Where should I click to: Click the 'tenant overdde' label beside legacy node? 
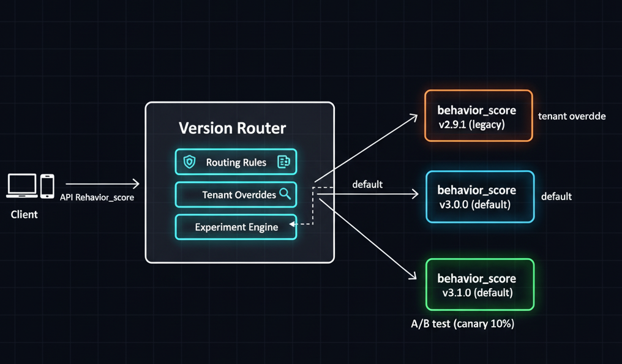point(571,116)
